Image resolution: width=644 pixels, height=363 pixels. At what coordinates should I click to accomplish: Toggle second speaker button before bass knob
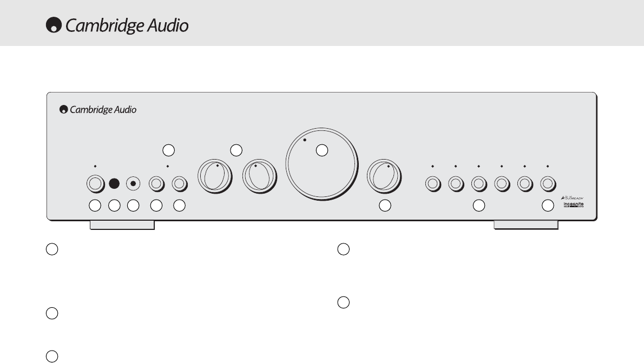[180, 183]
